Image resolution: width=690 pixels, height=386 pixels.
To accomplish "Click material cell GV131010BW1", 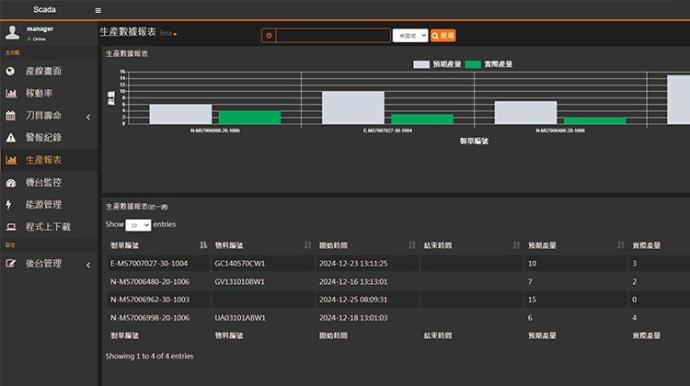I will click(x=240, y=281).
